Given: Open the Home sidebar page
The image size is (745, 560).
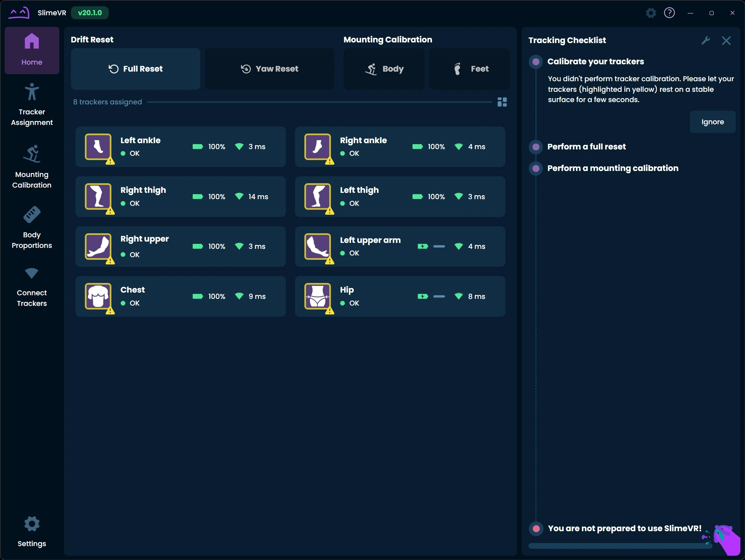Looking at the screenshot, I should (32, 50).
